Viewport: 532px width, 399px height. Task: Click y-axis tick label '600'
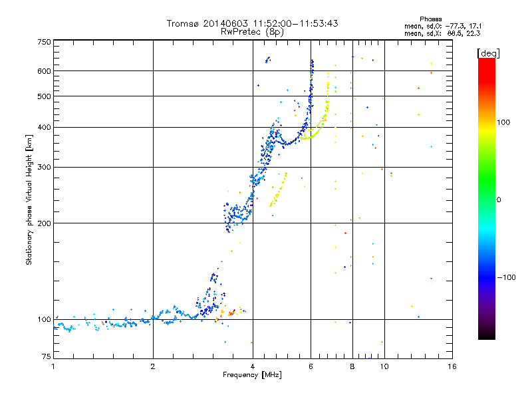point(44,71)
